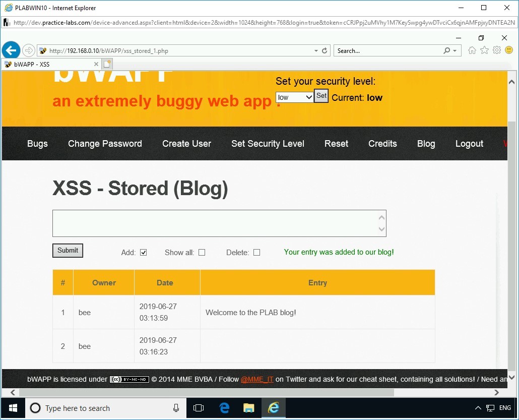
Task: Click the microphone icon in the search bar
Action: 176,408
